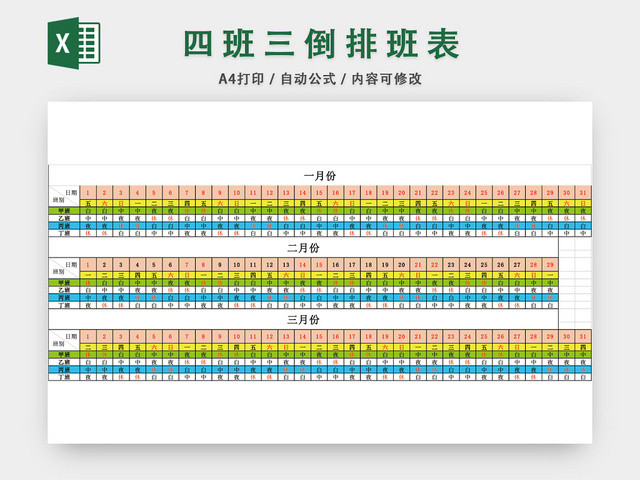Select the green 甲班 row label in 三月份

64,354
